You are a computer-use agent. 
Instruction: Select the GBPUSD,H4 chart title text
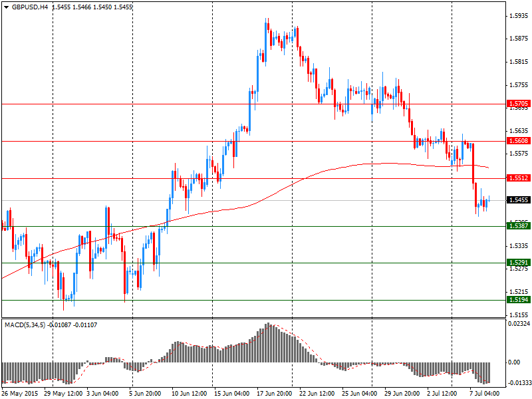[30, 7]
